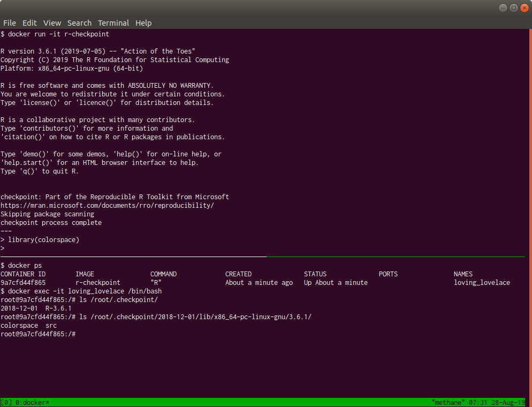
Task: Click the "docker run -it r-checkpoint" command line
Action: click(58, 34)
